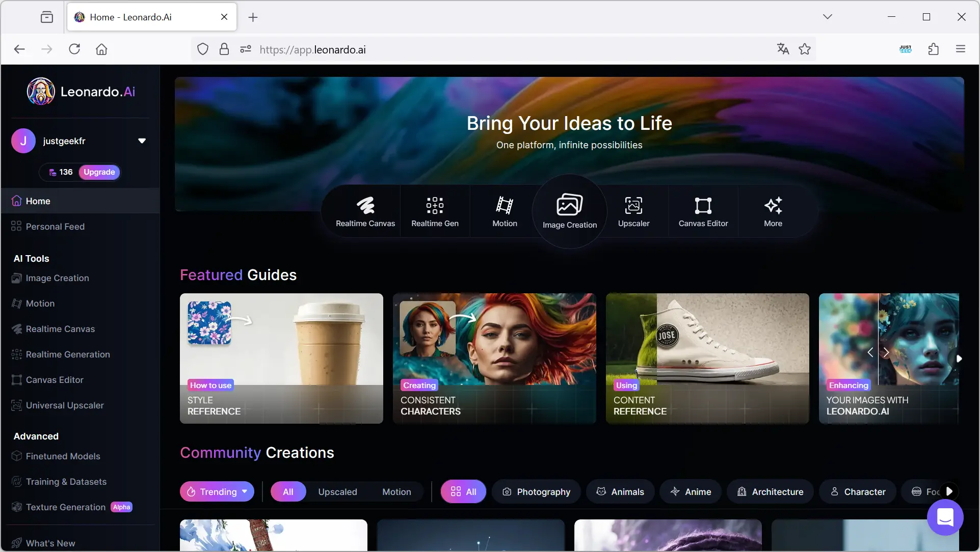
Task: Open the chat support bubble
Action: tap(945, 517)
